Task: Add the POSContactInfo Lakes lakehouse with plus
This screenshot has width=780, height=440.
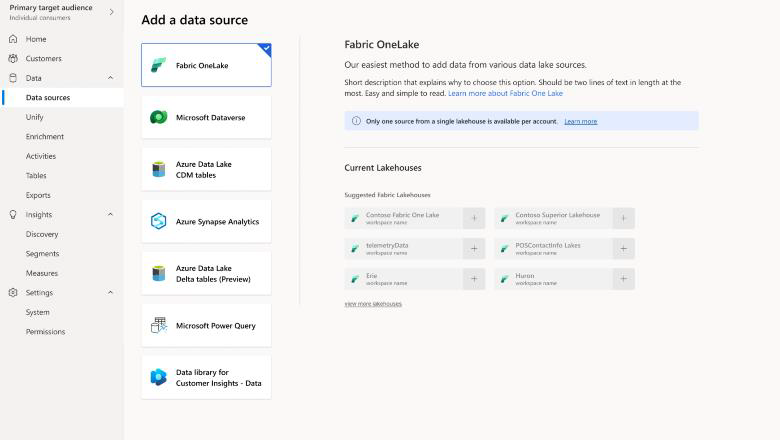Action: point(623,249)
